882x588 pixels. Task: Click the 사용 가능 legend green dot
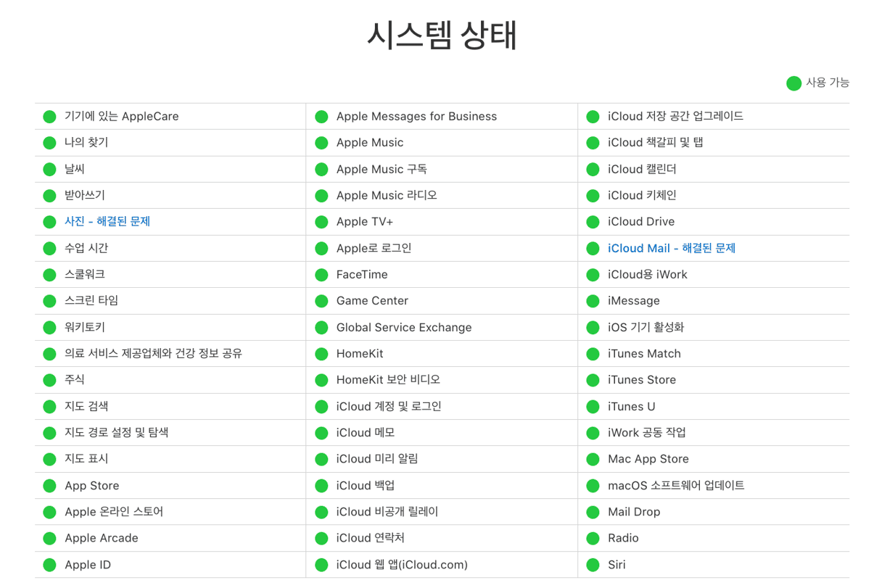coord(794,83)
